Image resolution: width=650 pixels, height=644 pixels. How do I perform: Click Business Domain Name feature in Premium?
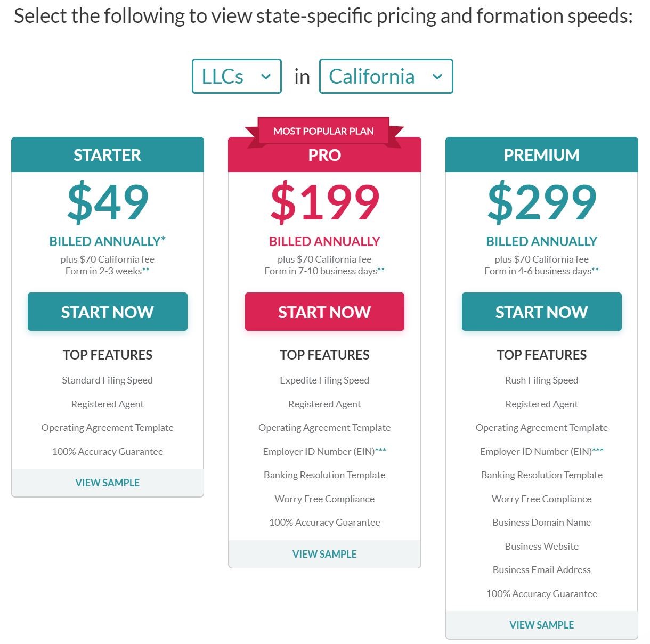pos(541,523)
